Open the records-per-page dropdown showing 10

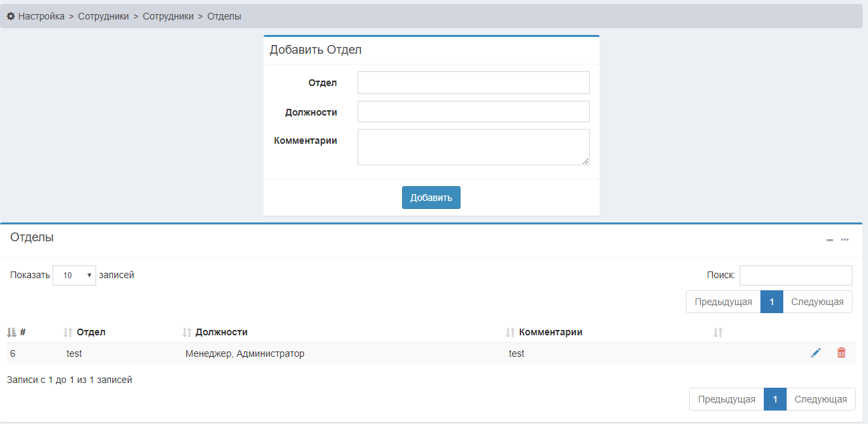tap(74, 275)
